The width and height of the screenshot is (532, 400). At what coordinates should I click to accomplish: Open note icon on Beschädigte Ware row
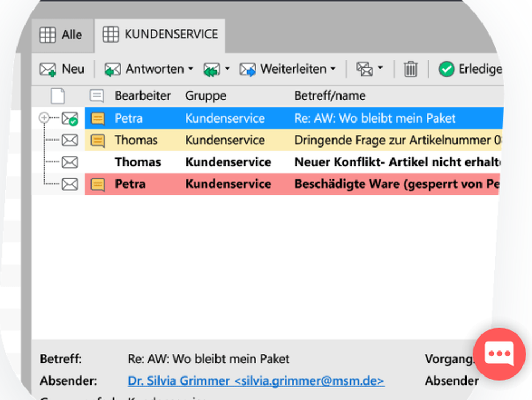[x=98, y=185]
